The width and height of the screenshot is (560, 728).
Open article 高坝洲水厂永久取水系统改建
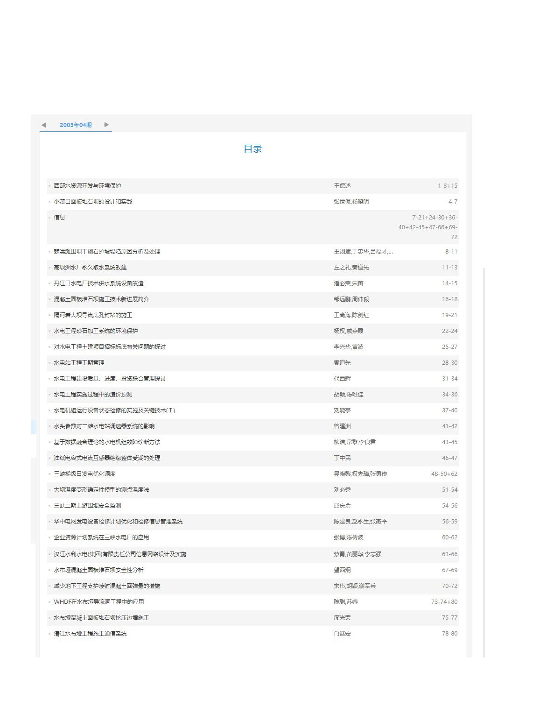pyautogui.click(x=90, y=268)
